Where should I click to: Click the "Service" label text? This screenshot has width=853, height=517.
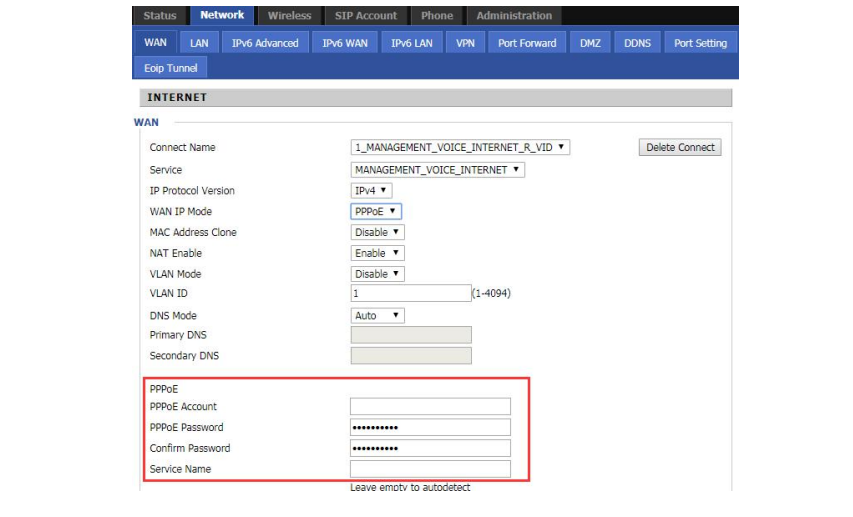[x=166, y=170]
